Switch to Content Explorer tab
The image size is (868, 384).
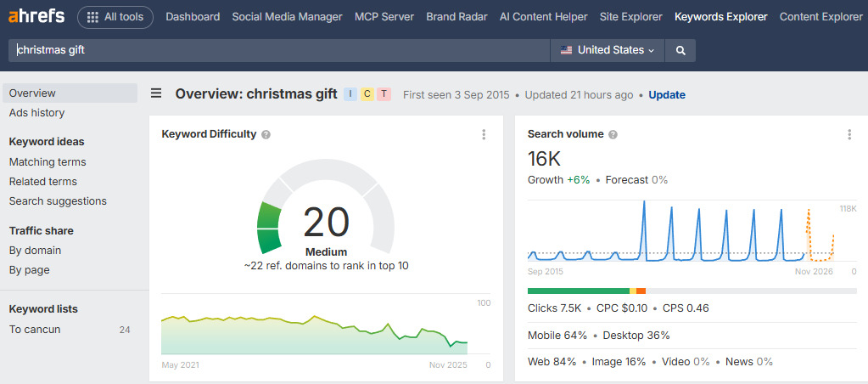[x=820, y=17]
